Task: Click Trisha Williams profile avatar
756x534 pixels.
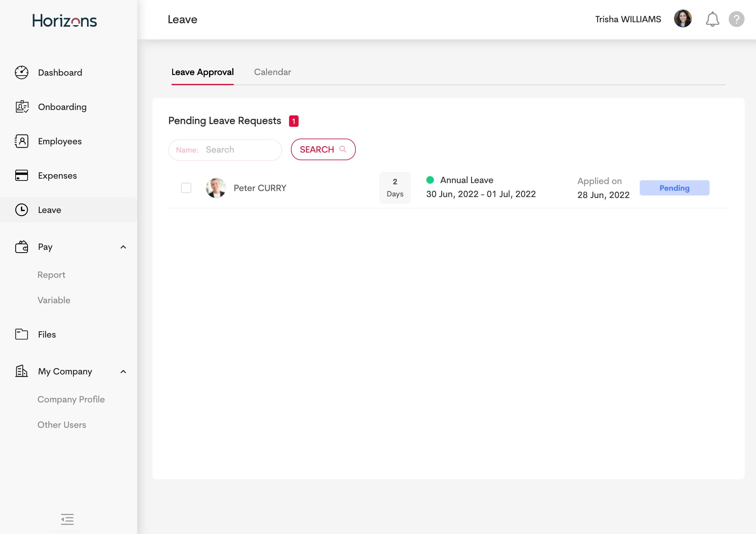Action: [683, 19]
